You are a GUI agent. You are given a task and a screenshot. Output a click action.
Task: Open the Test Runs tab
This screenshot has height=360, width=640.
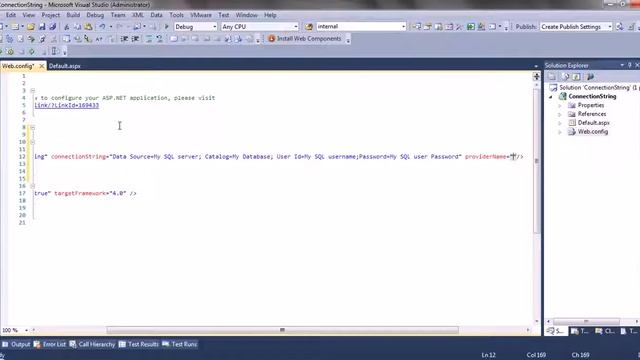[x=180, y=344]
